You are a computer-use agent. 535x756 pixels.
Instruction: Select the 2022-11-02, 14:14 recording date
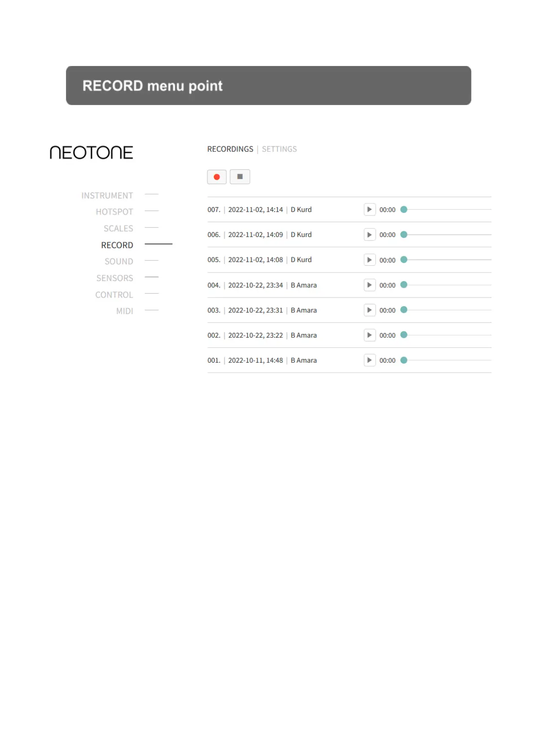point(255,210)
